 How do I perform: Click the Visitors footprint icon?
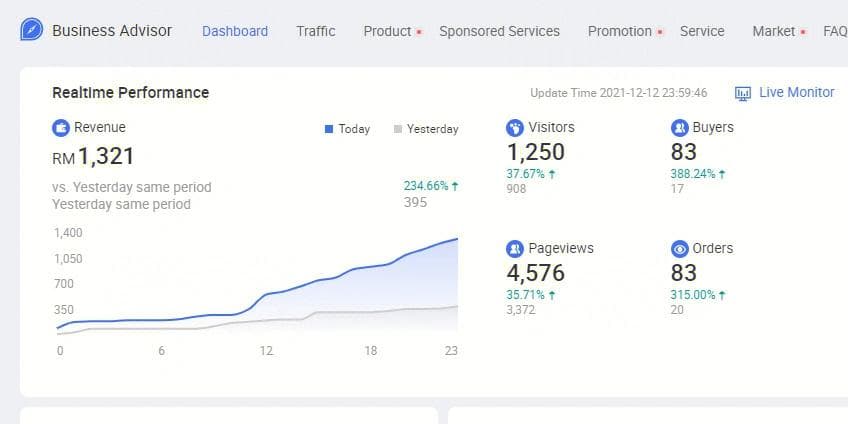(x=515, y=128)
